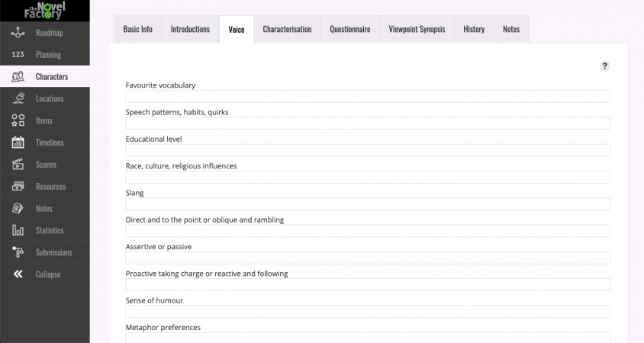The image size is (644, 343).
Task: Select the Voice tab
Action: [237, 29]
